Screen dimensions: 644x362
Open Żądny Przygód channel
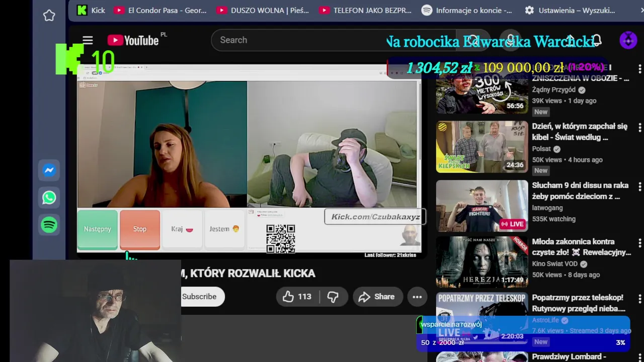point(554,90)
